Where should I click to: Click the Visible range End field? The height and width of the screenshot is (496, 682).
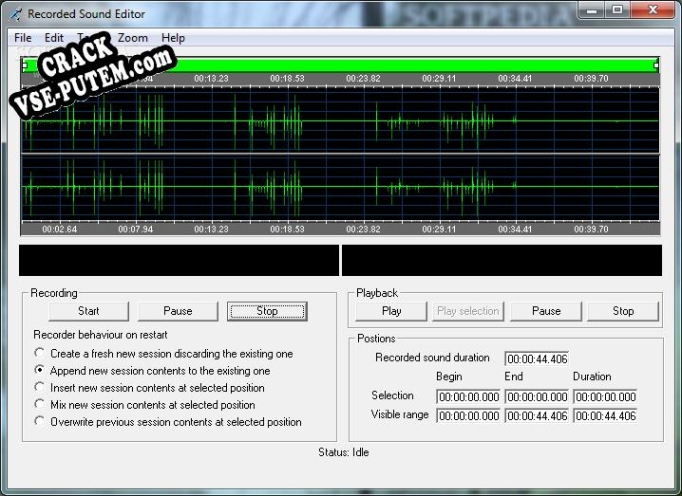(536, 416)
